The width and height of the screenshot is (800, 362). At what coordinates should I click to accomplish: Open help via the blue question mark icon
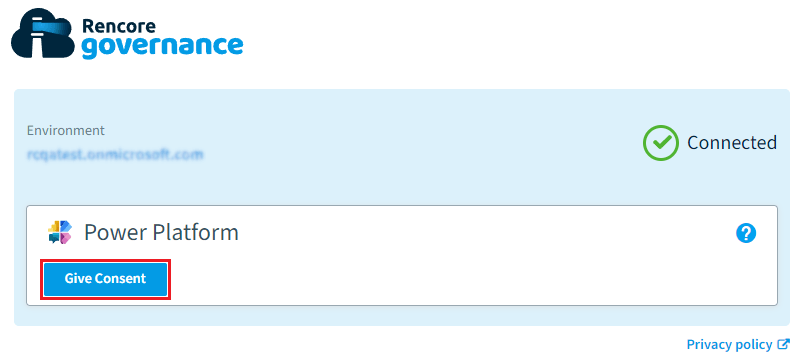tap(746, 234)
